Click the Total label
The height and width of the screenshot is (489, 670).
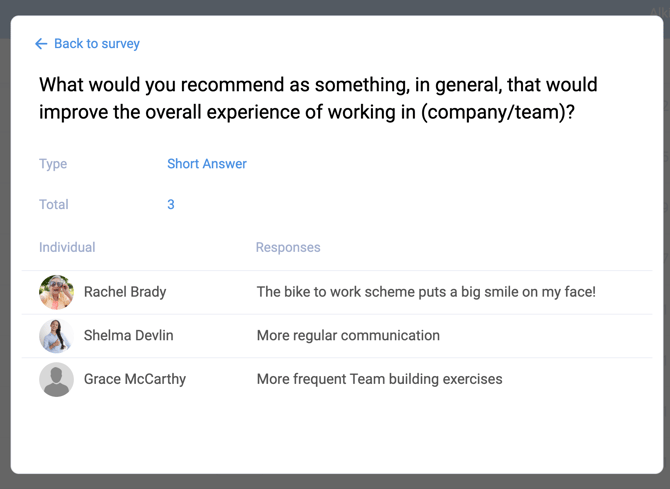point(54,205)
